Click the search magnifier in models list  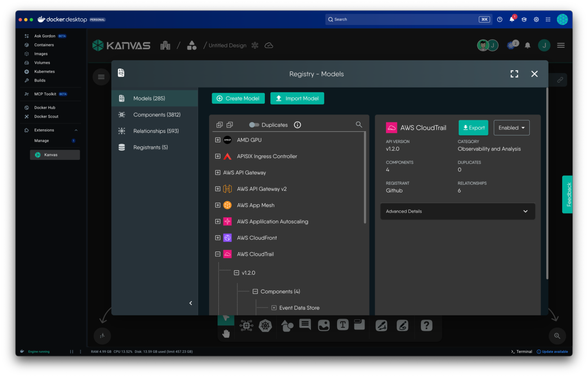[x=359, y=125]
